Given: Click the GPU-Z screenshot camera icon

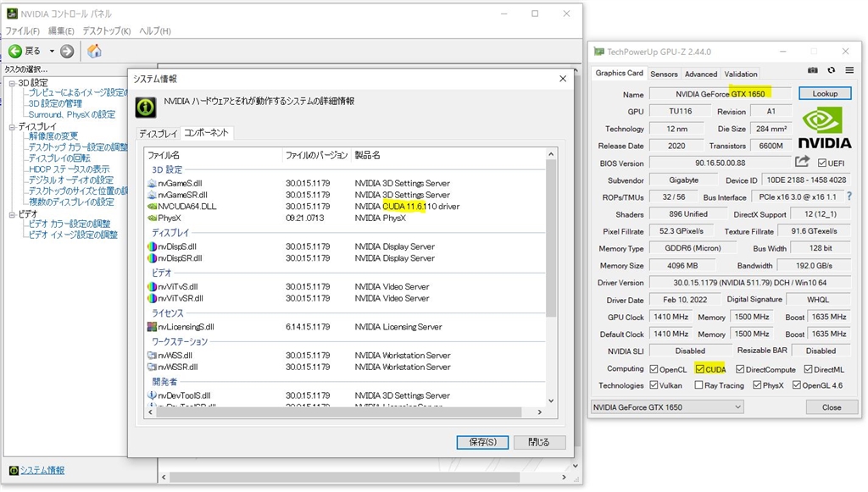Looking at the screenshot, I should click(813, 70).
